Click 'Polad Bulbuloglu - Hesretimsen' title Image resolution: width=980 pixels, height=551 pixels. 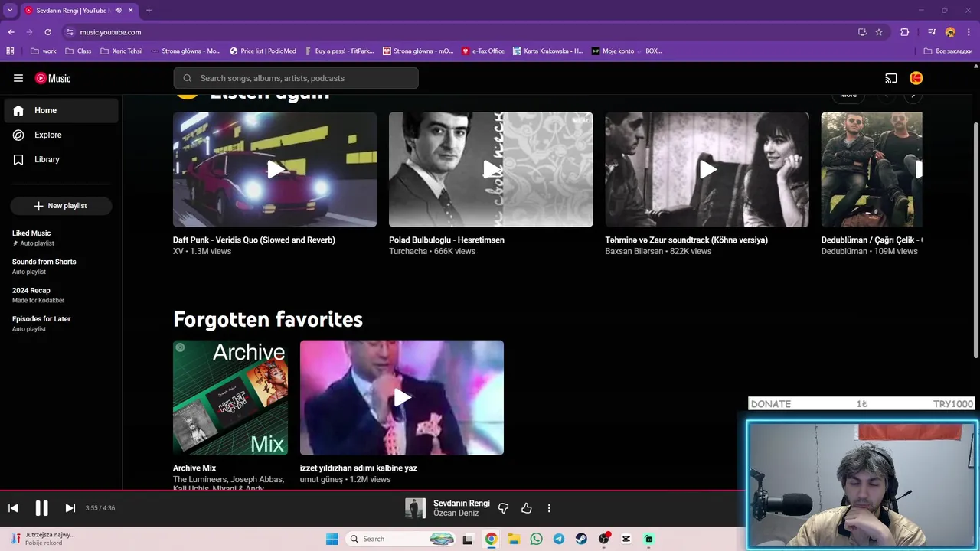[446, 240]
